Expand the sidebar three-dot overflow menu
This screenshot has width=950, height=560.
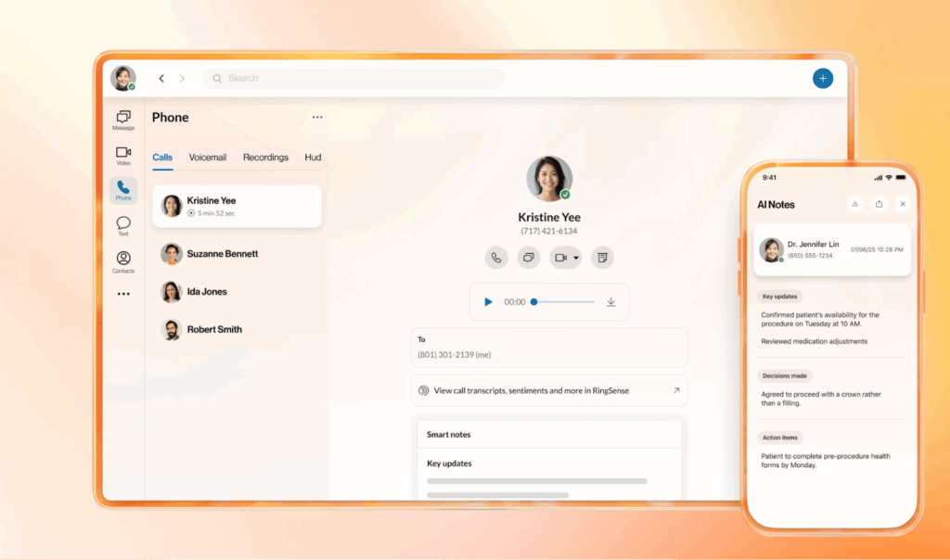coord(123,294)
